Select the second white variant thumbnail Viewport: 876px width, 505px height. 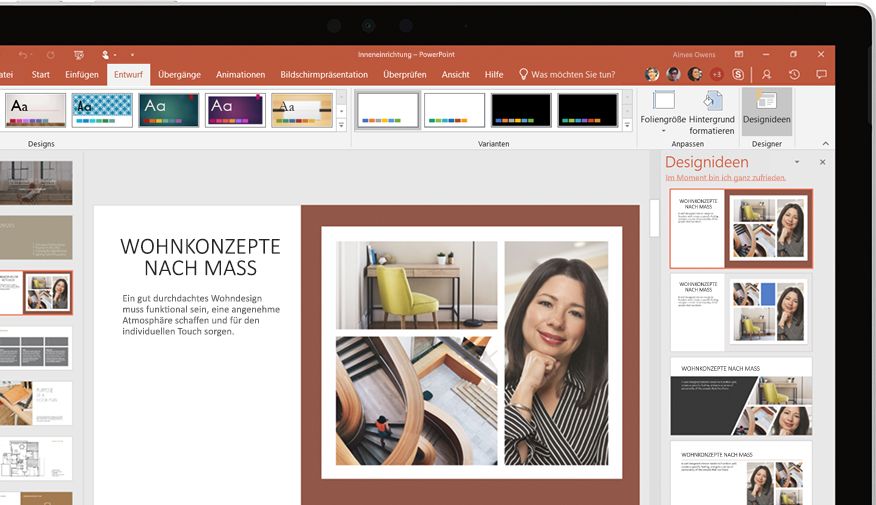pos(454,109)
